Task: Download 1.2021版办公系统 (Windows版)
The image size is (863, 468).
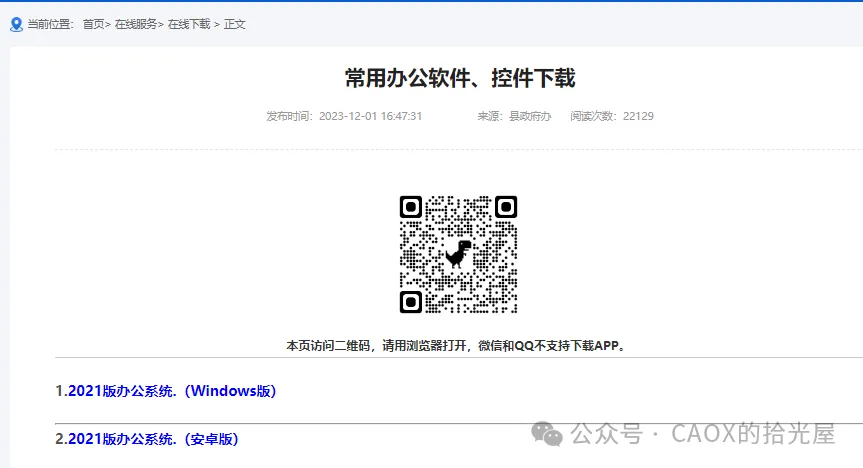Action: [x=166, y=391]
